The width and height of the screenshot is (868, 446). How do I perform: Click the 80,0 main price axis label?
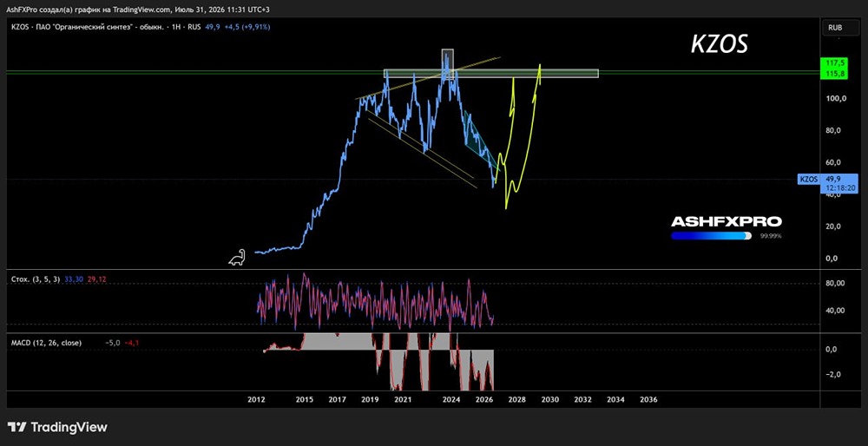[833, 131]
